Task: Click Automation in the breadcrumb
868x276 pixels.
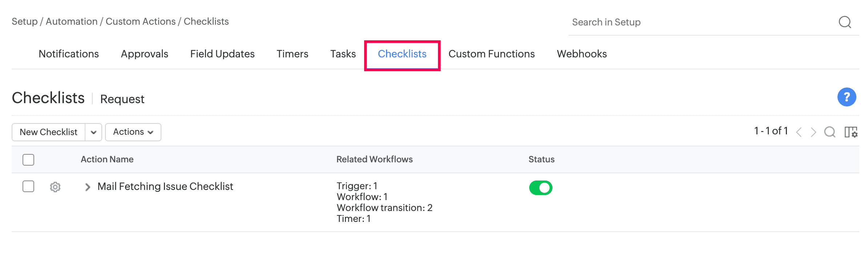Action: click(72, 21)
